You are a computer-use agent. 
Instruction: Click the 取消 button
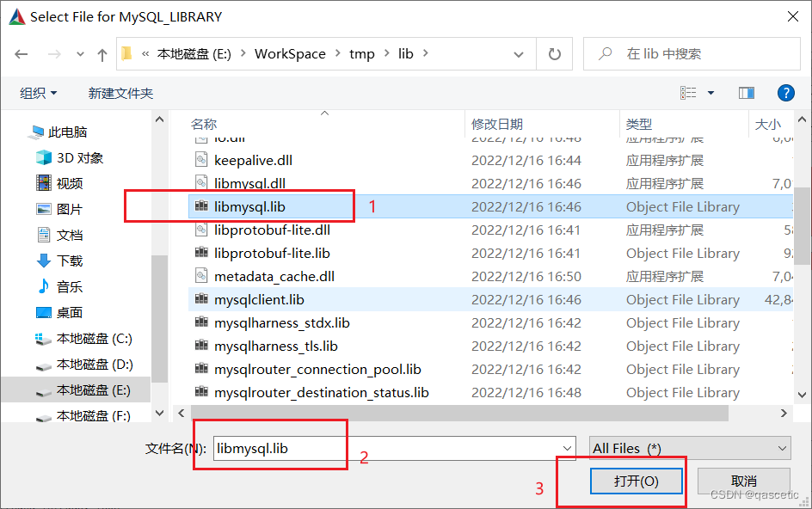(743, 481)
